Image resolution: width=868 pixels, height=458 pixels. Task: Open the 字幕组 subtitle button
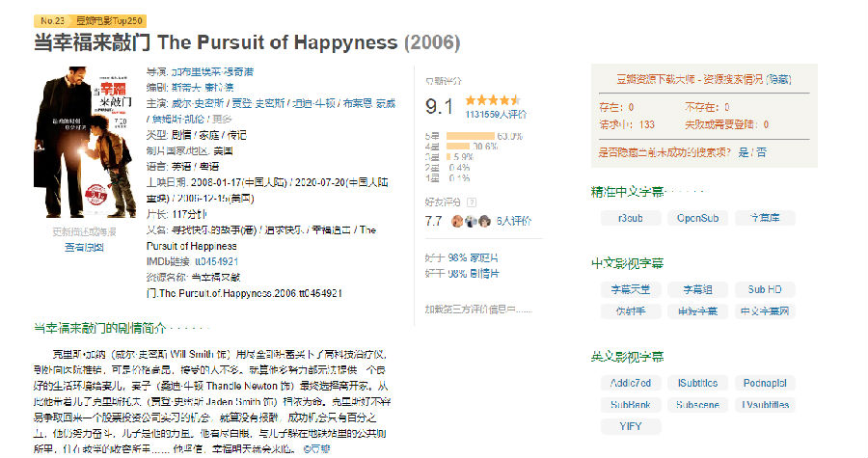[x=697, y=289]
